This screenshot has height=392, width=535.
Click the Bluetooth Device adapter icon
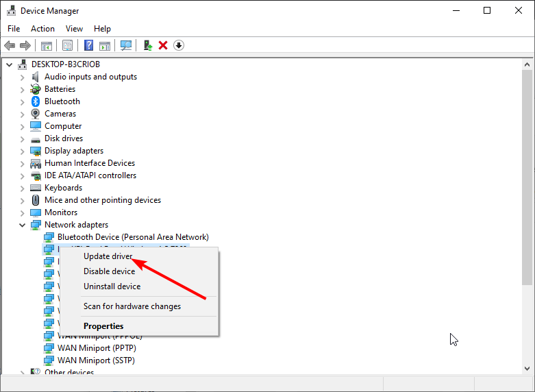pyautogui.click(x=49, y=237)
